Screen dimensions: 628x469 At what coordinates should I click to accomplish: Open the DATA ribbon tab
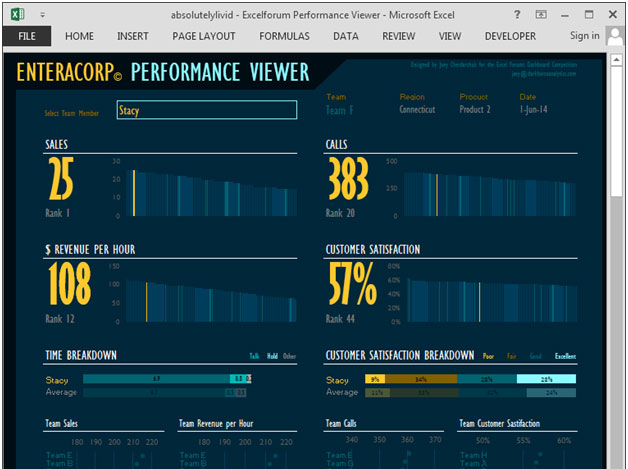click(x=346, y=36)
